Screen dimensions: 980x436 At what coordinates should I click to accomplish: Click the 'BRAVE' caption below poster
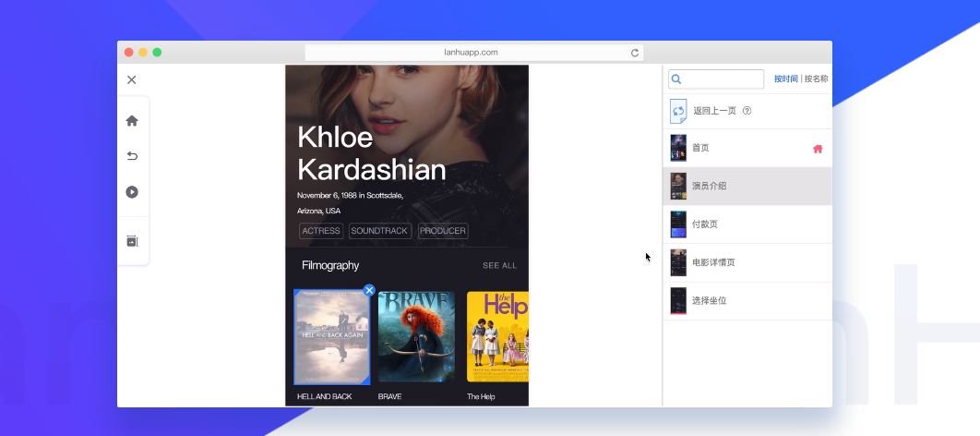390,396
